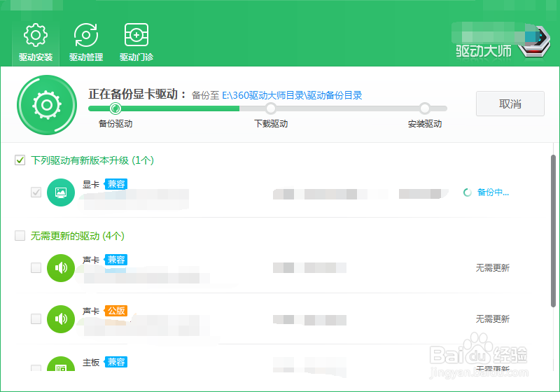Viewport: 560px width, 392px height.
Task: Open the 驱动安装 tab
Action: (x=36, y=43)
